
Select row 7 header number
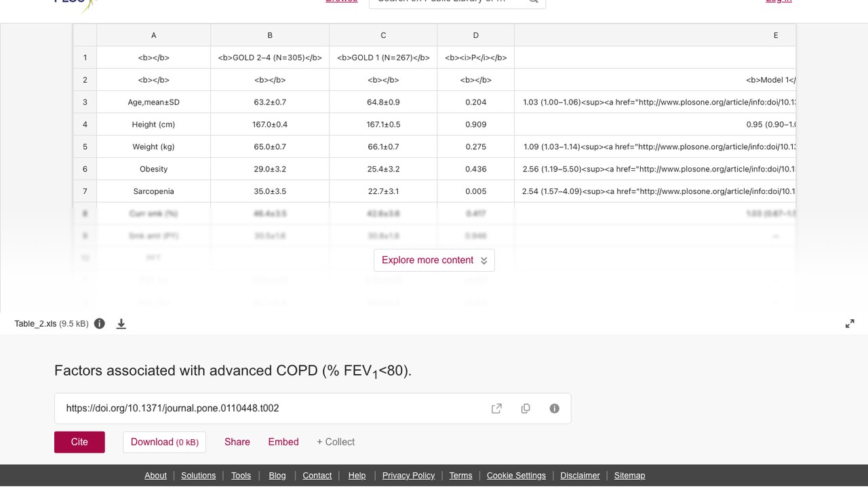pyautogui.click(x=85, y=191)
